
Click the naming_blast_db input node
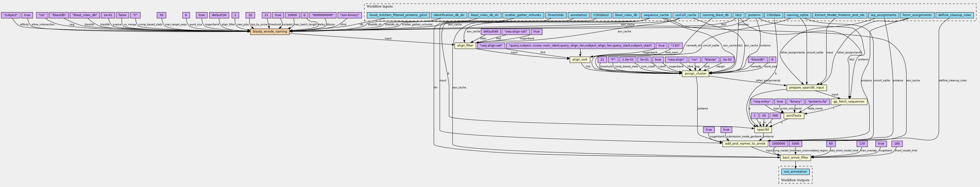coord(715,15)
